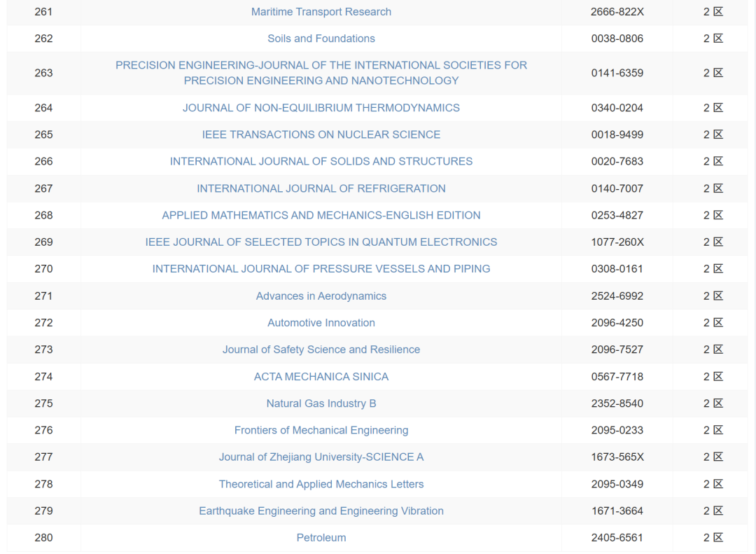Open the ACTA MECHANICA SINICA link
Viewport: 756px width, 554px height.
point(321,376)
